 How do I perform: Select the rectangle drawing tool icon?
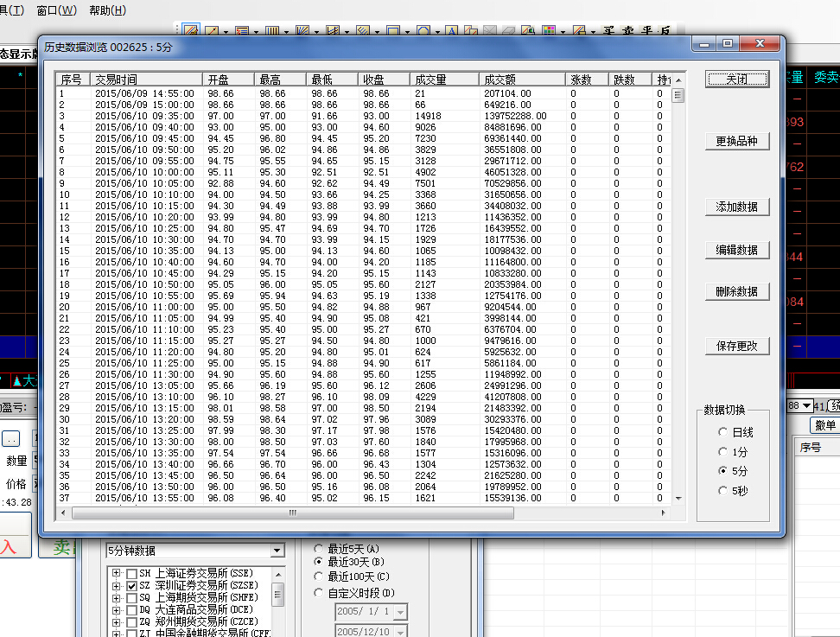(392, 31)
